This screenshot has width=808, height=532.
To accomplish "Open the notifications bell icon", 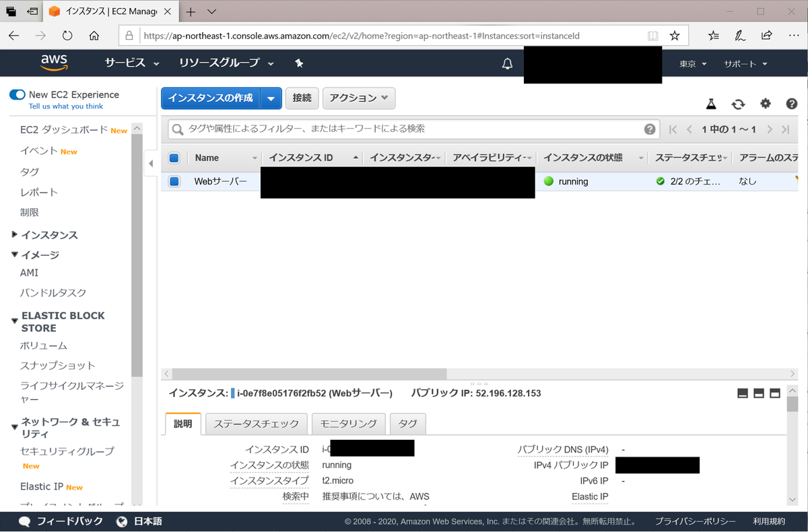I will [x=508, y=63].
